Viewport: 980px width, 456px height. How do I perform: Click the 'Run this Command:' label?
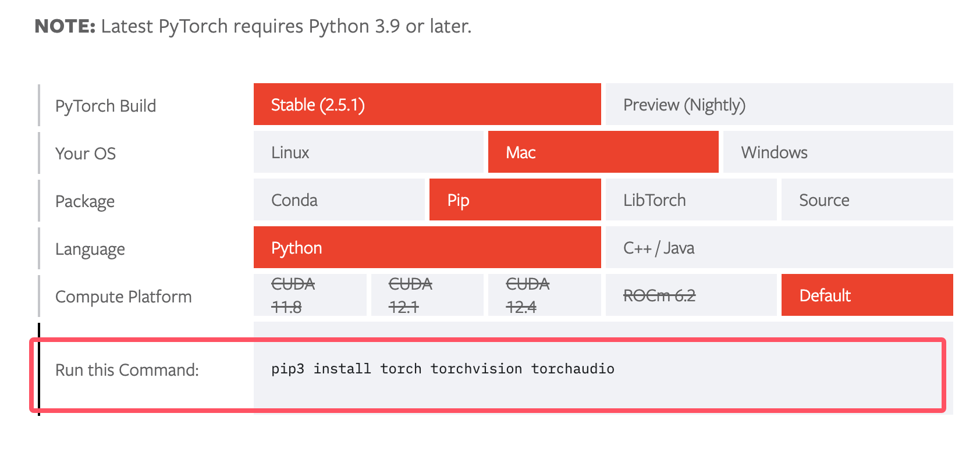pyautogui.click(x=127, y=370)
